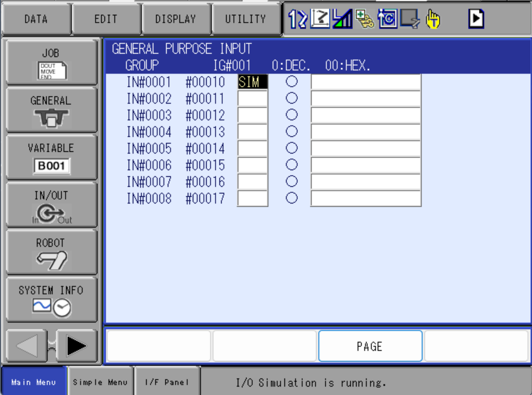Open the GENERAL menu button
The image size is (532, 395).
pos(51,110)
